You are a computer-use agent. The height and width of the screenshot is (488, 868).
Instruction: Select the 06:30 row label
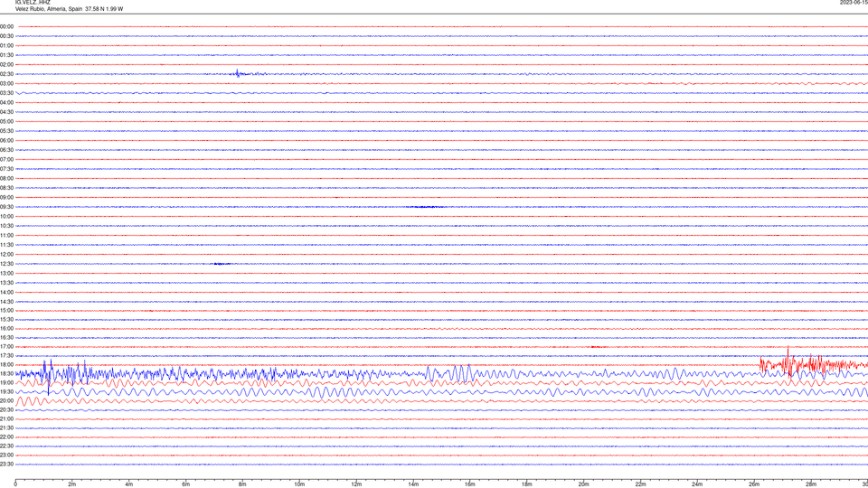[x=6, y=150]
